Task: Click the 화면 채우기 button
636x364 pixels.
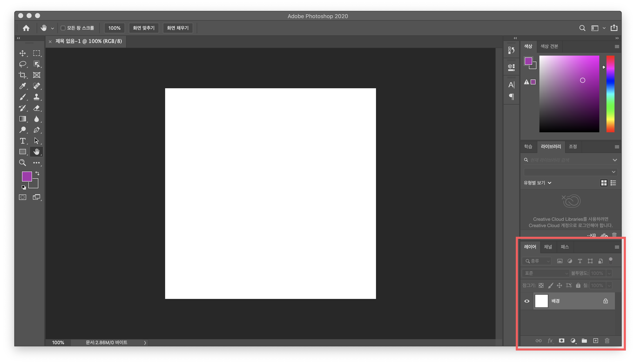Action: pyautogui.click(x=178, y=28)
